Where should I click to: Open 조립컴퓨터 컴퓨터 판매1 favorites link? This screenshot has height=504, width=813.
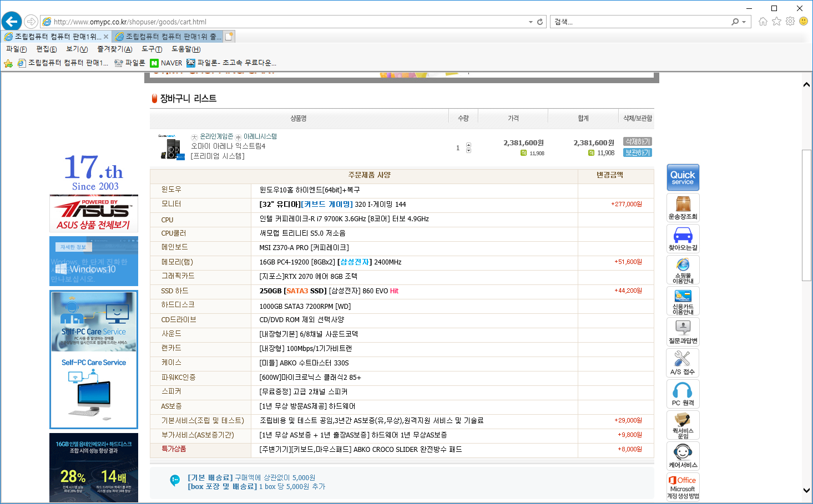click(63, 63)
